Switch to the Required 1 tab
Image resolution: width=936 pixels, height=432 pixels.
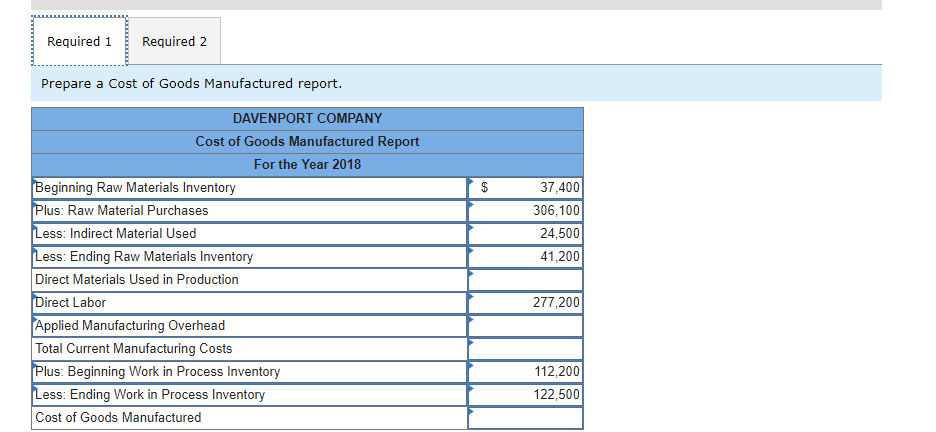[79, 41]
